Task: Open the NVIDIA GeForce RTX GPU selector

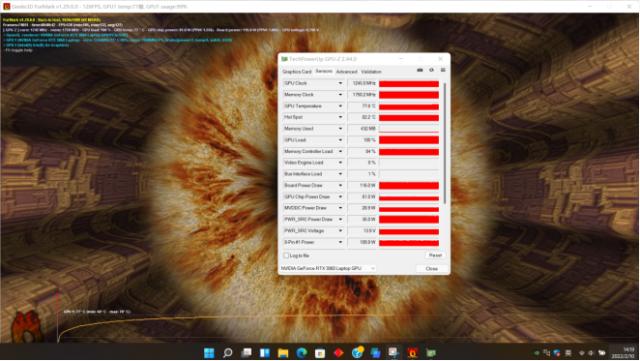Action: [328, 268]
